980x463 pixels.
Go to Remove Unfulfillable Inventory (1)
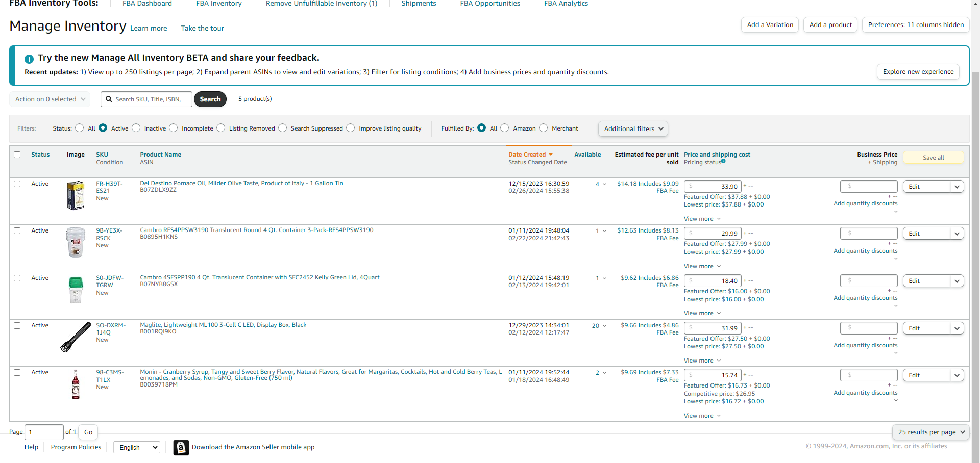(322, 4)
